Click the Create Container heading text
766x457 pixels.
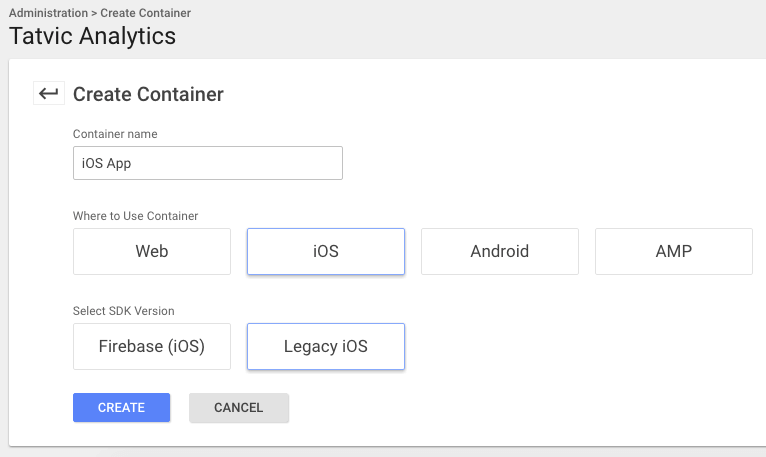tap(148, 94)
